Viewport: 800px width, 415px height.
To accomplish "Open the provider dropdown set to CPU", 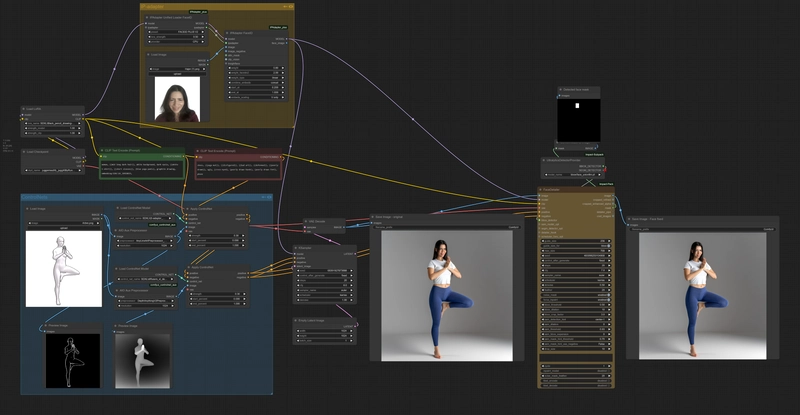I will click(x=177, y=42).
